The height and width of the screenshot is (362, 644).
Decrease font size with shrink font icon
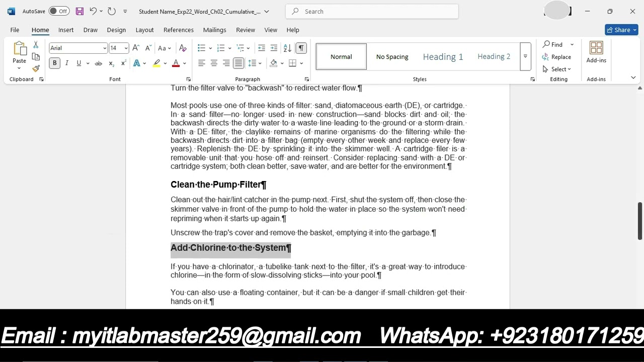(x=148, y=48)
